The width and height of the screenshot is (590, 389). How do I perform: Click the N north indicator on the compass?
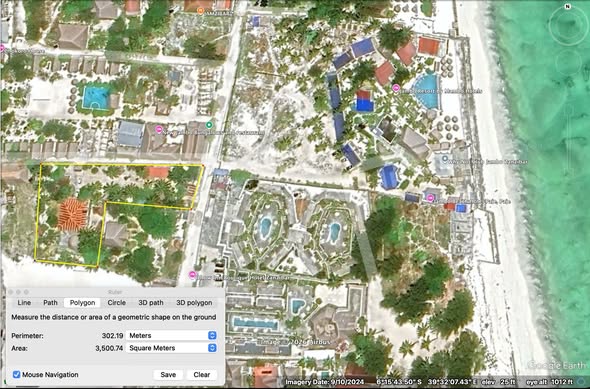coord(568,6)
